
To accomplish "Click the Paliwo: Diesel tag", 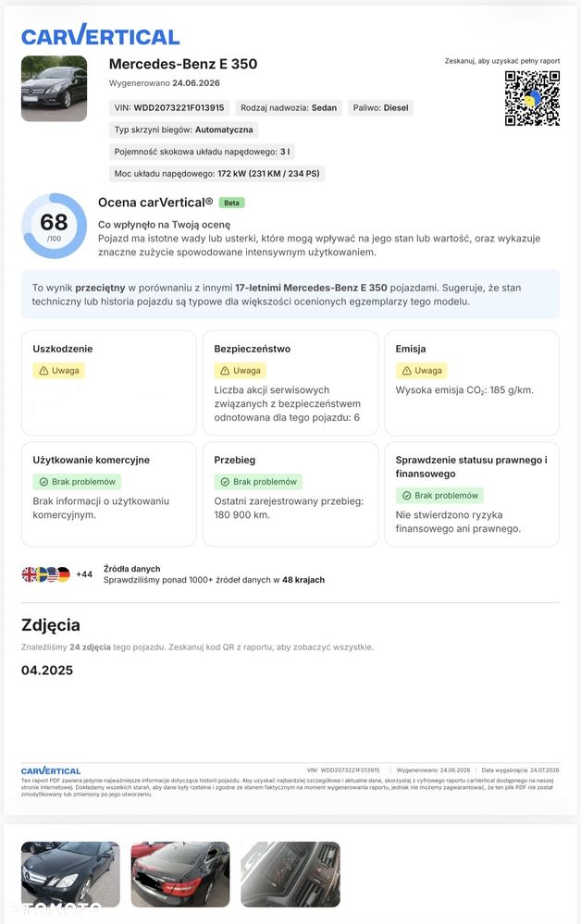I will [x=380, y=108].
